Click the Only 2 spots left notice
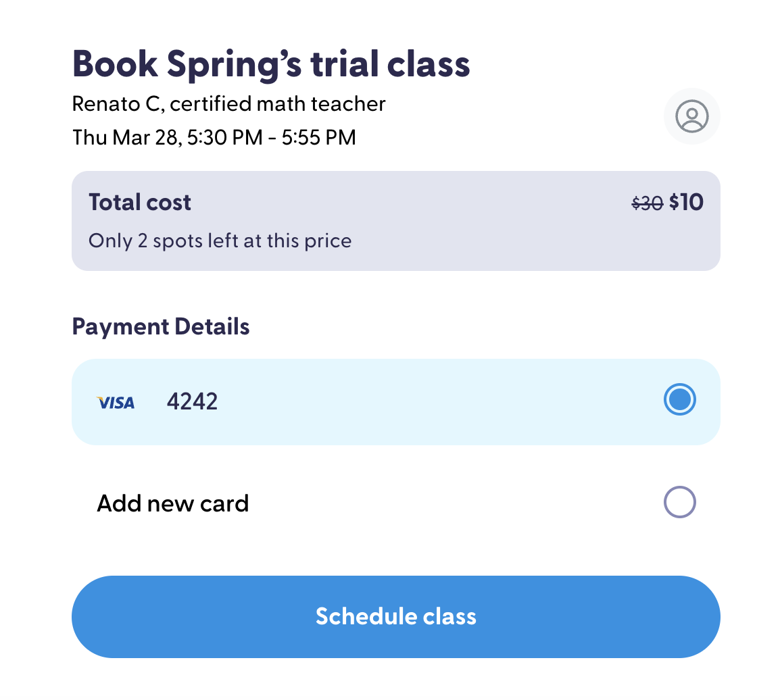The image size is (780, 700). pos(220,241)
